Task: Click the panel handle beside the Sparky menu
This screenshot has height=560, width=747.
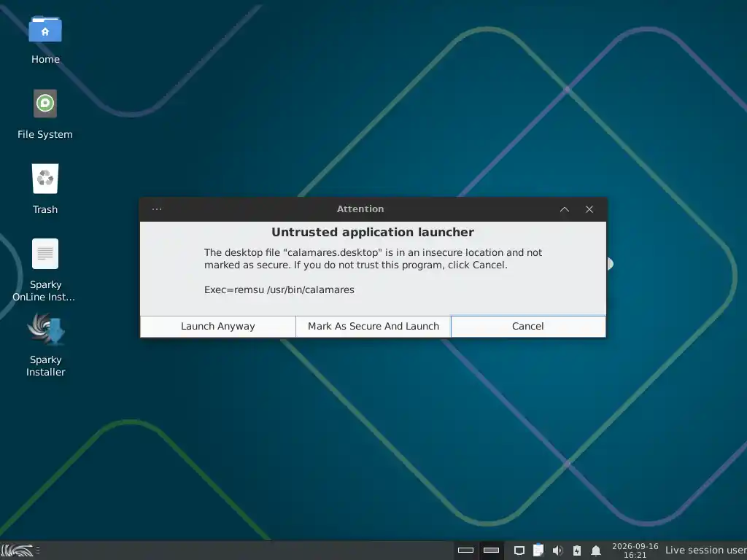Action: coord(38,551)
